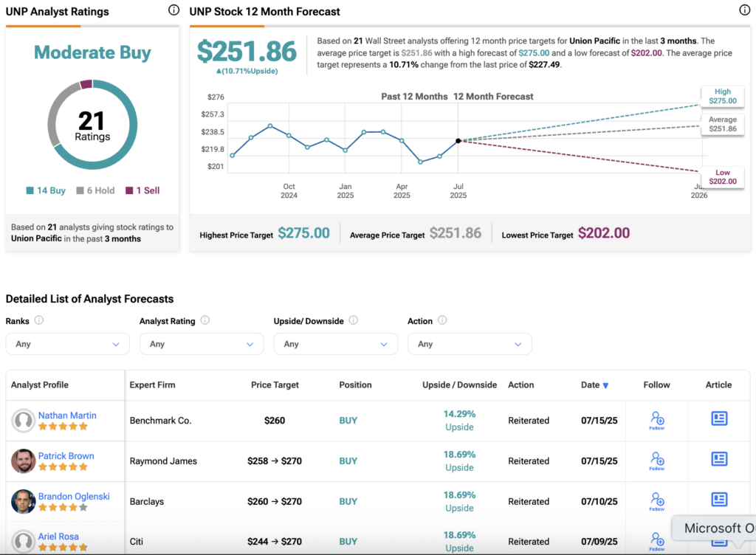Open the Action filter dropdown

point(469,344)
